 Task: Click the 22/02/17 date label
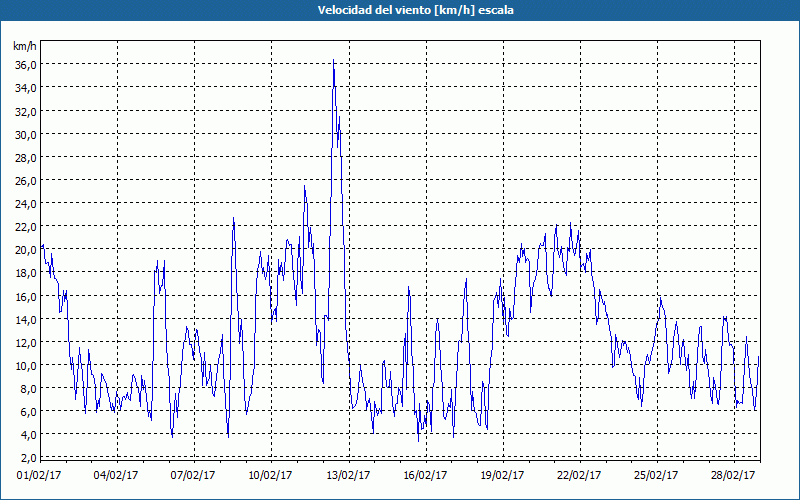point(579,476)
